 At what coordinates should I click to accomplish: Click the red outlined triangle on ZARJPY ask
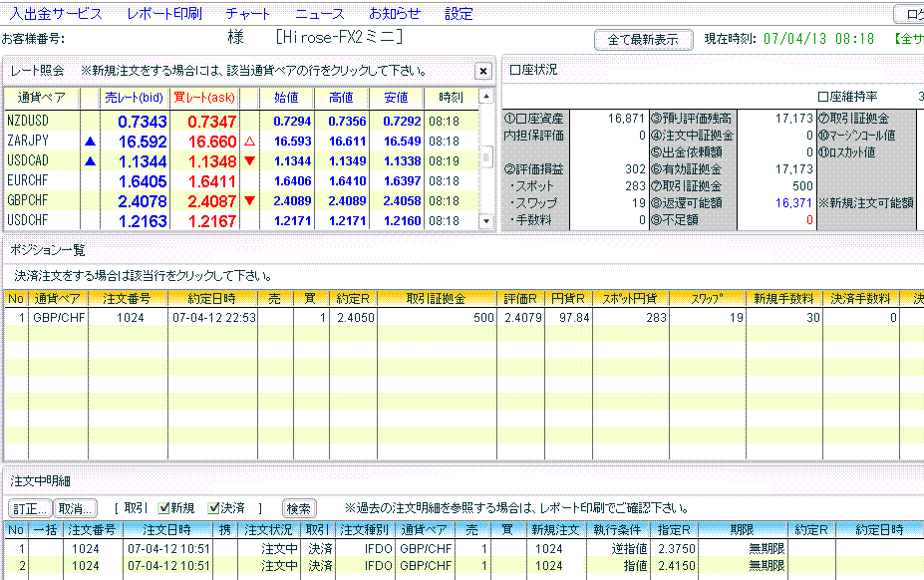click(249, 142)
